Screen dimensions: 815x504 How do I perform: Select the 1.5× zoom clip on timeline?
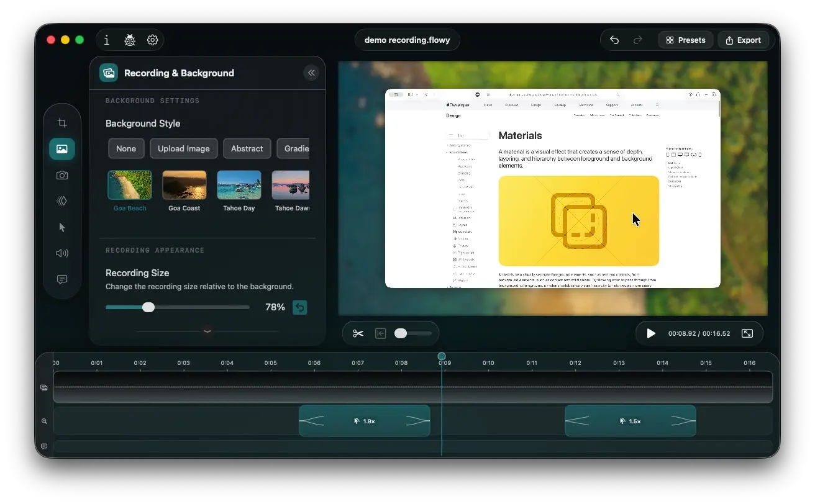631,421
